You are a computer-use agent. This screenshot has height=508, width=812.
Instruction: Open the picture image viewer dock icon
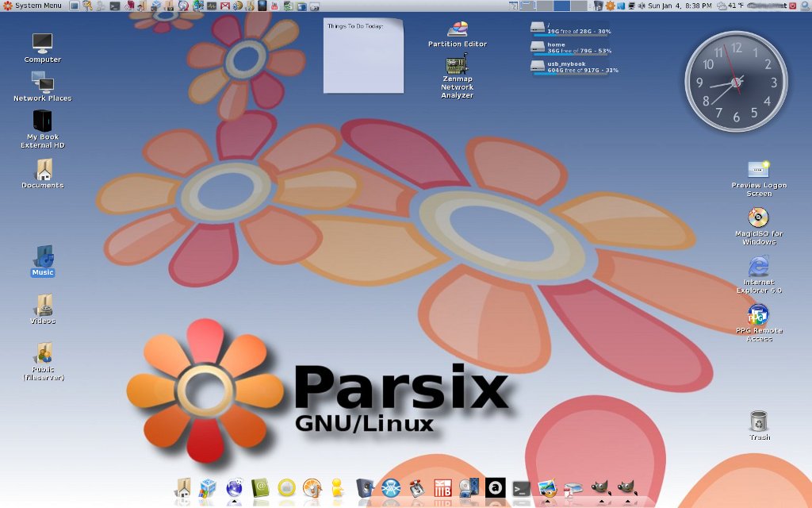tap(547, 488)
